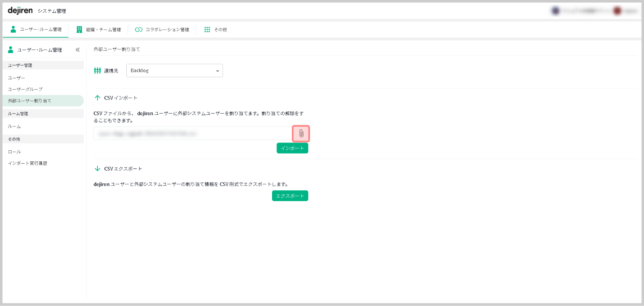Screen dimensions: 644x306
Task: Click the ルーム管理 section label
Action: (x=18, y=114)
